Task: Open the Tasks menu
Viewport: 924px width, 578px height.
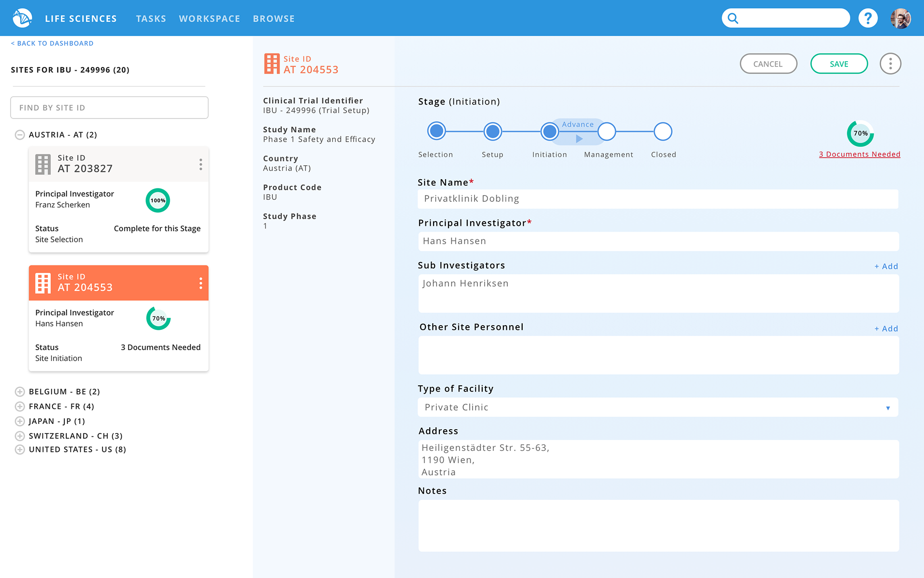Action: point(151,18)
